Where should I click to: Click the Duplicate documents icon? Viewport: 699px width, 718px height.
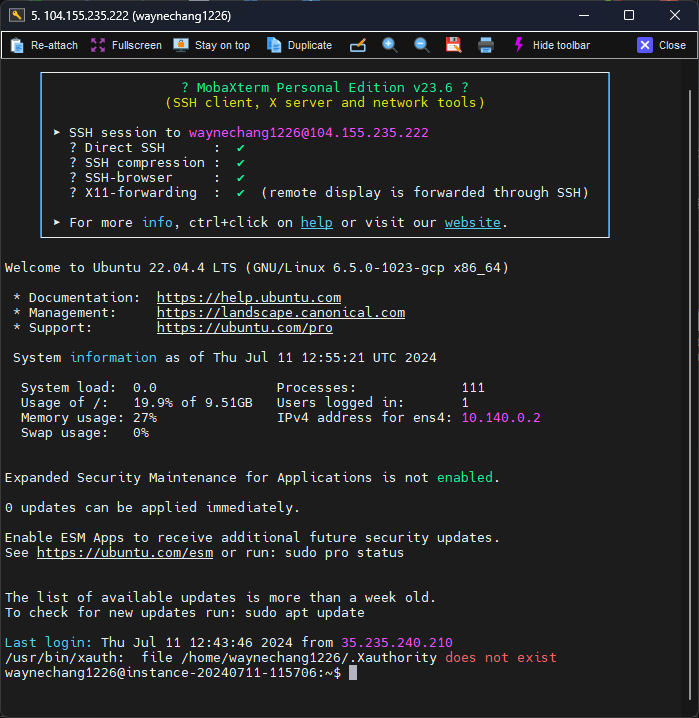pyautogui.click(x=274, y=45)
